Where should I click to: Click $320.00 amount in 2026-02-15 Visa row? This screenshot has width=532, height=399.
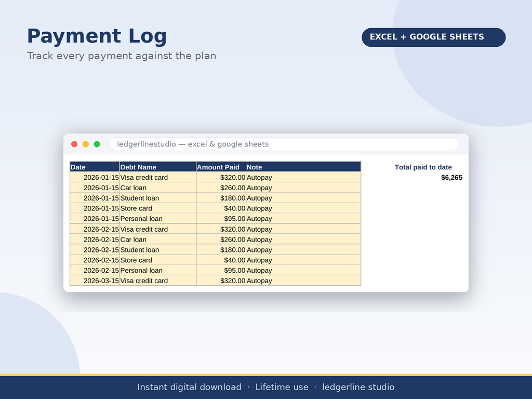click(221, 229)
